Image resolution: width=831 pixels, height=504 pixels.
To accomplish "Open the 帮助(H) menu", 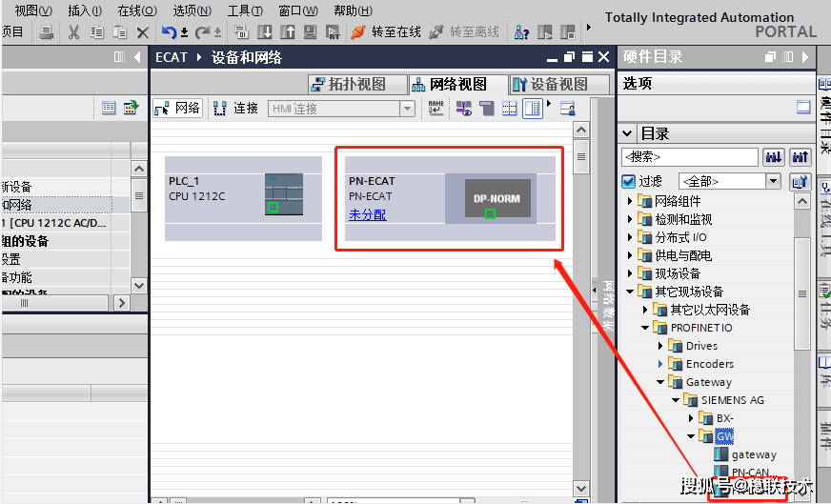I will pos(353,10).
